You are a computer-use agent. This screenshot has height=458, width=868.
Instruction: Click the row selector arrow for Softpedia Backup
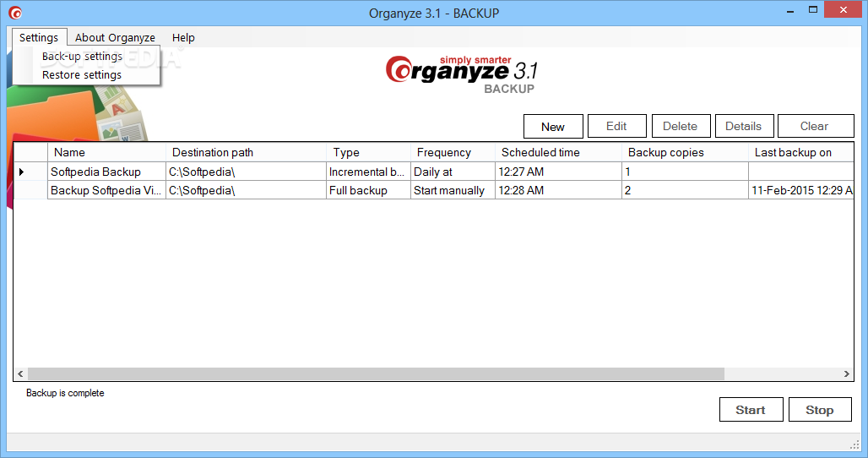click(22, 172)
